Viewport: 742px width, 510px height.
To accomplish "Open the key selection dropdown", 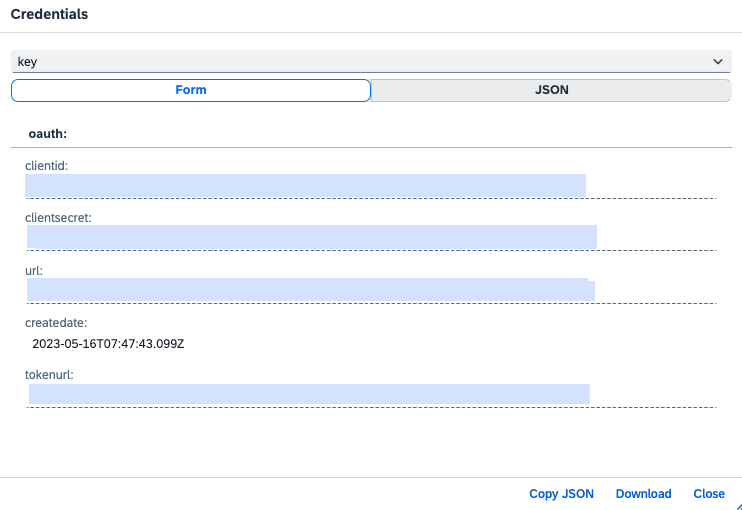I will tap(371, 62).
